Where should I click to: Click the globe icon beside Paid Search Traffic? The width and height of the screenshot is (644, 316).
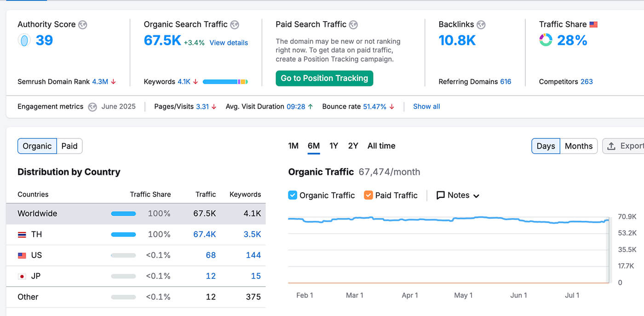[x=353, y=25]
